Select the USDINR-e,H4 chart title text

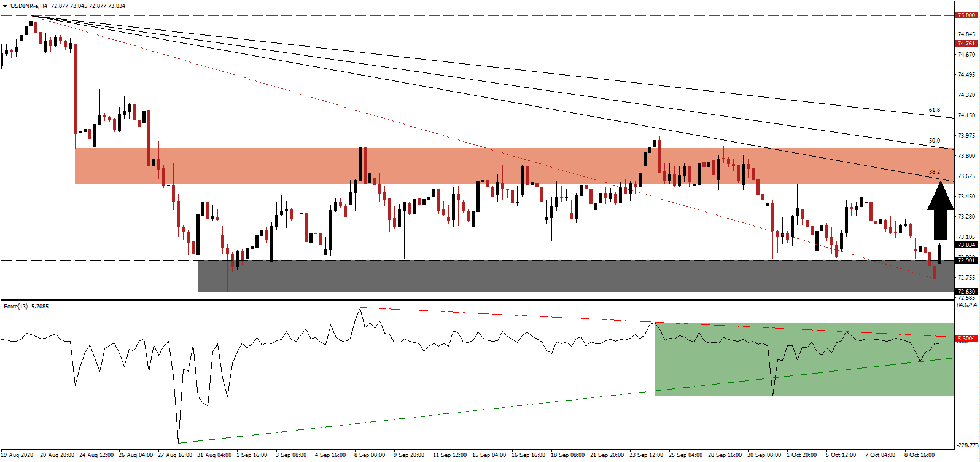(x=29, y=6)
